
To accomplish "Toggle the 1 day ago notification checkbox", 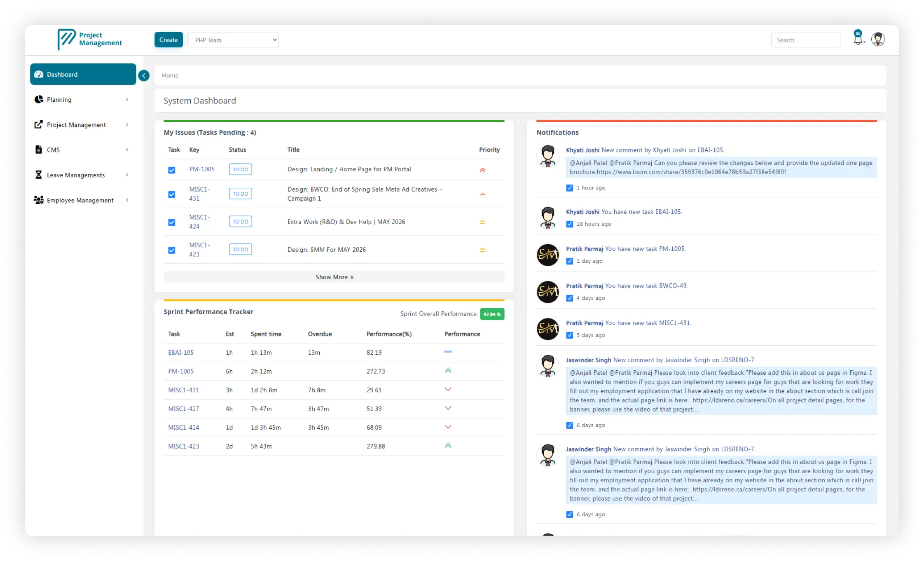I will point(570,261).
